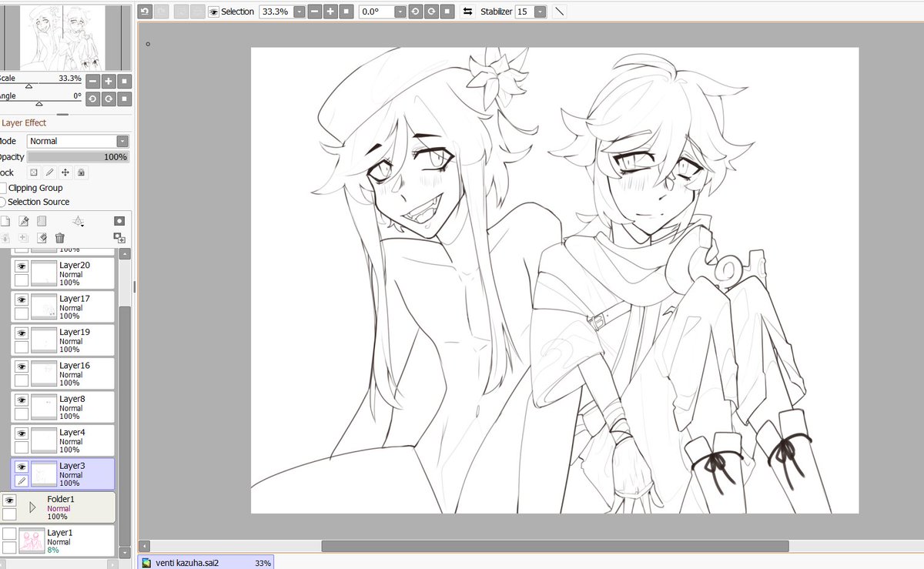Create a new linework pen layer
The width and height of the screenshot is (924, 569).
24,221
